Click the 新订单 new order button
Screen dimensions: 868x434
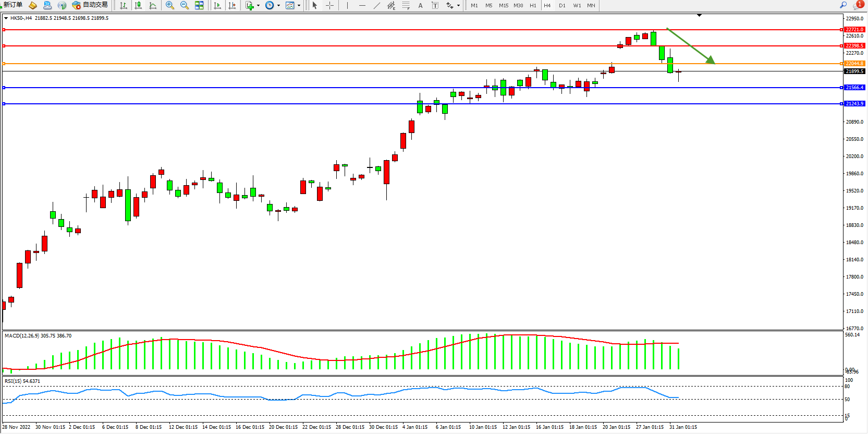point(13,5)
